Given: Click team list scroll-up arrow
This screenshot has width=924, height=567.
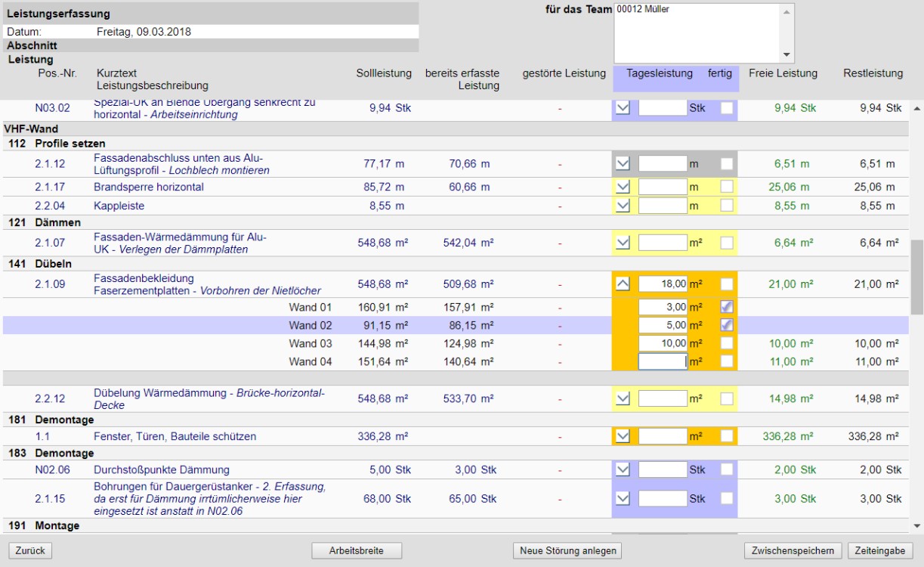Looking at the screenshot, I should pos(787,11).
